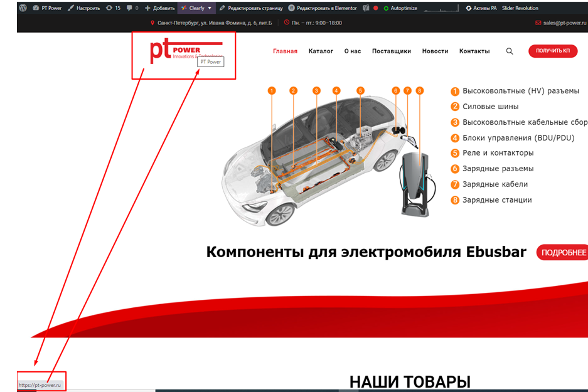Screen dimensions: 588x392
Task: Click sales@pt-power.ru email link
Action: (x=565, y=23)
